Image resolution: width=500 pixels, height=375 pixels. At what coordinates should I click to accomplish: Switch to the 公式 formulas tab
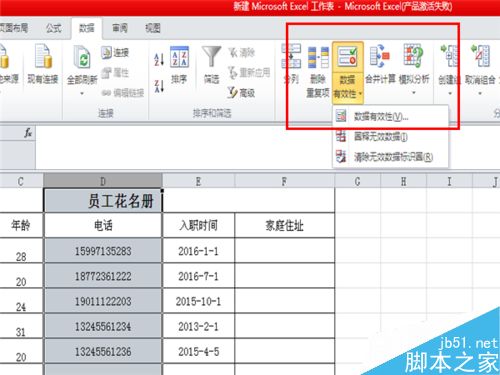pos(54,28)
